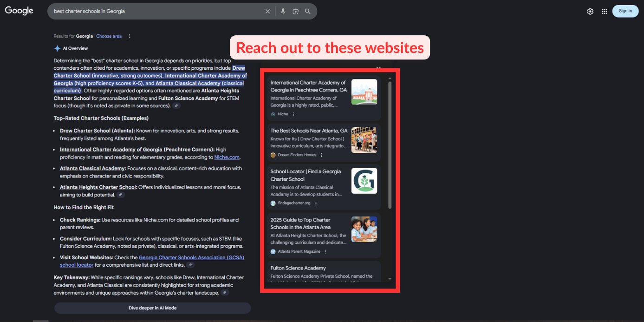
Task: Open three-dot menu next to Dream Finders Homes
Action: pos(321,155)
